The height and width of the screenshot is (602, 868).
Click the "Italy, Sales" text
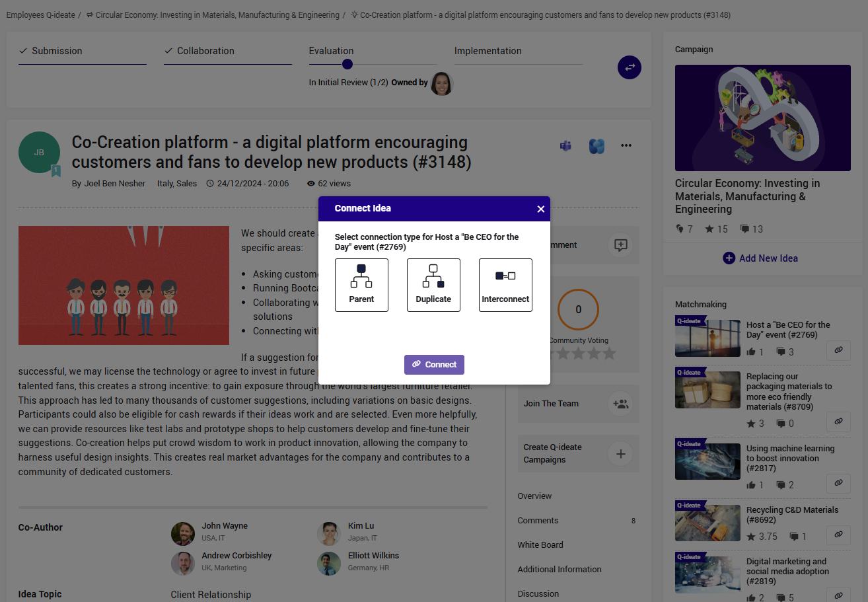click(177, 184)
